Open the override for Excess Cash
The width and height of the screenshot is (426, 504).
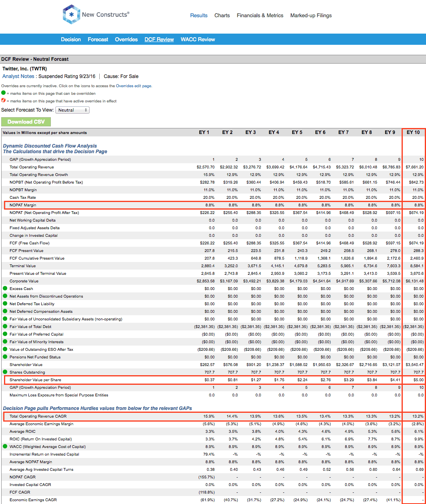5,288
